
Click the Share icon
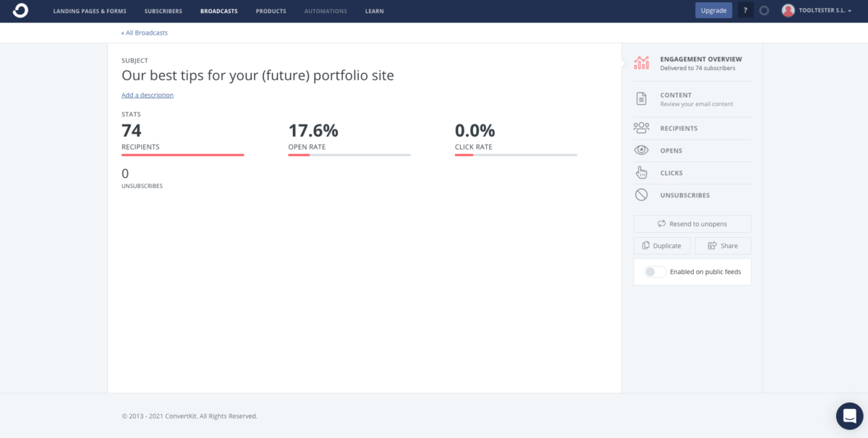click(x=711, y=245)
